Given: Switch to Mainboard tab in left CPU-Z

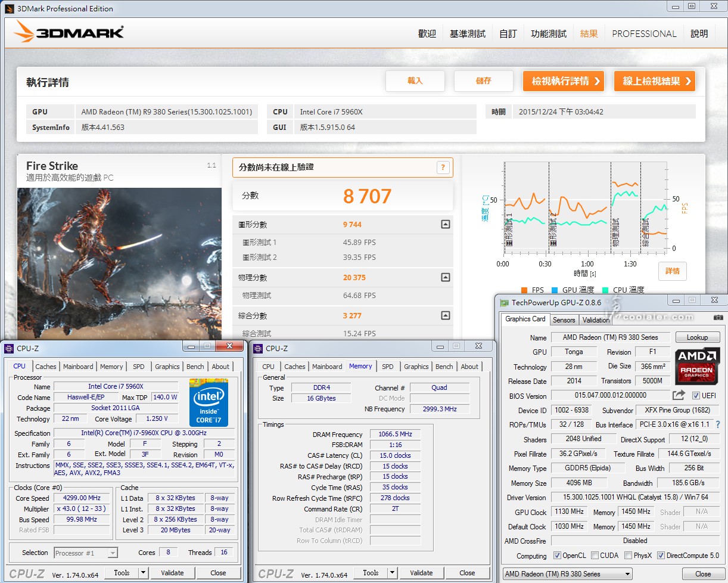Looking at the screenshot, I should tap(78, 367).
